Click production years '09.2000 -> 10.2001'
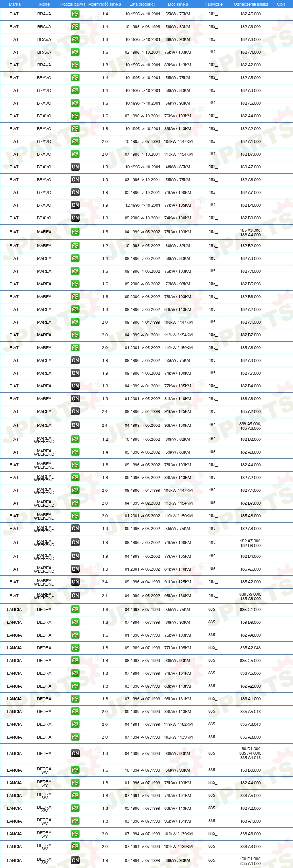 pyautogui.click(x=142, y=218)
